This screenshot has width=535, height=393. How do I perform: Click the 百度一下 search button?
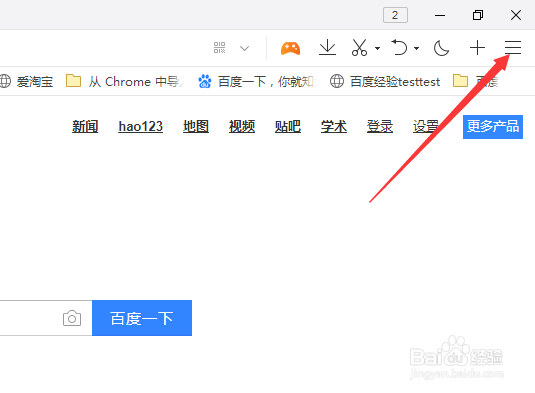tap(142, 318)
